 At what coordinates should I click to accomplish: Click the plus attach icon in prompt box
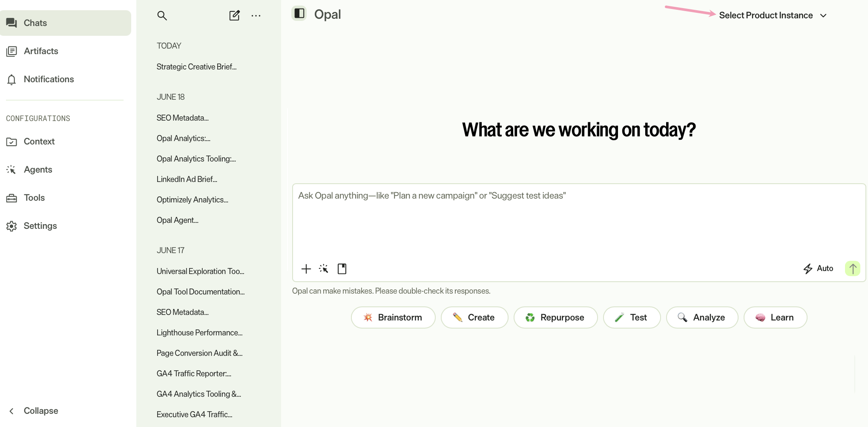[306, 269]
